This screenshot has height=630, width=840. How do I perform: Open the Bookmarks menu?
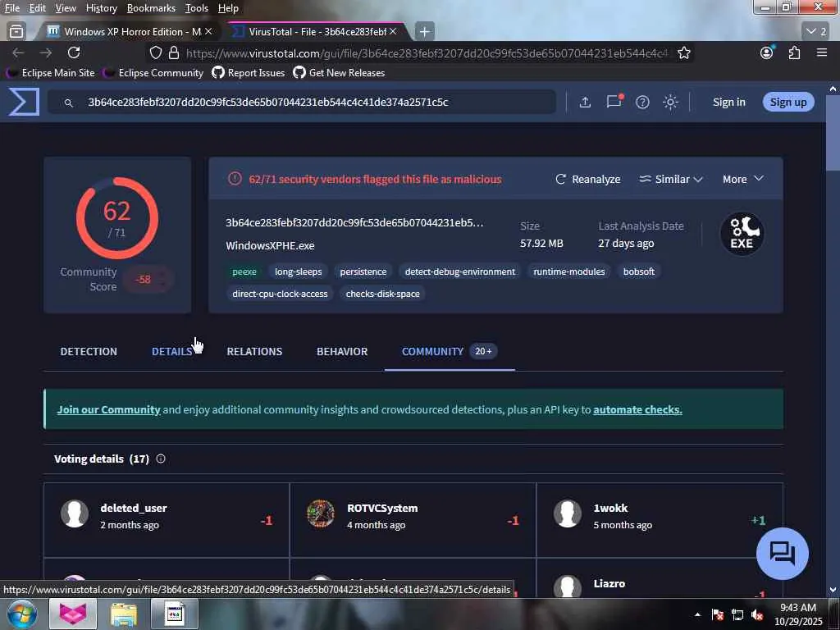pyautogui.click(x=151, y=8)
